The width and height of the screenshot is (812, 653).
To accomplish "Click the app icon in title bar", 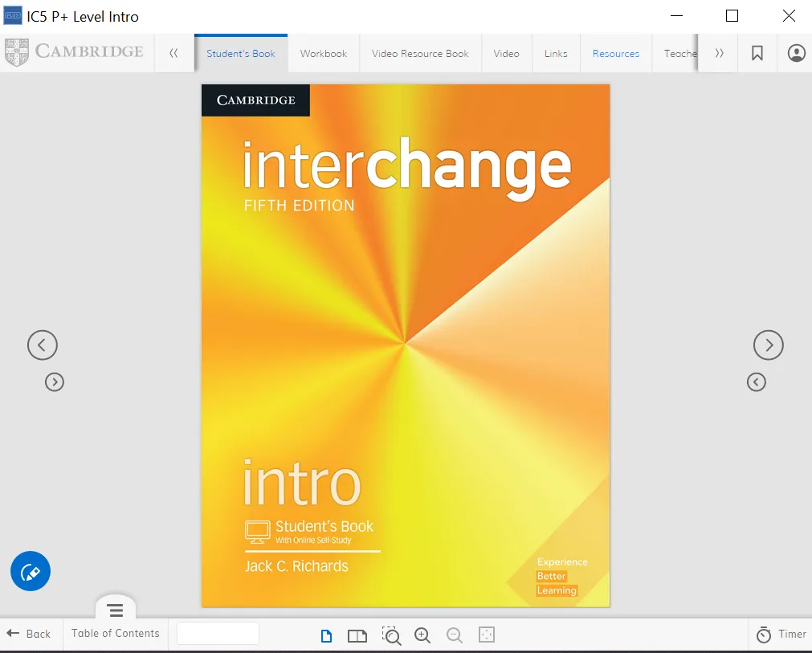I will tap(13, 15).
